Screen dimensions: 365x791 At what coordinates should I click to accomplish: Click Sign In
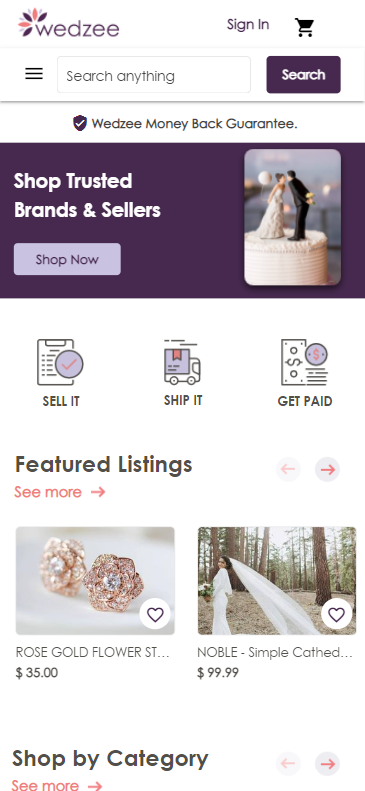248,25
